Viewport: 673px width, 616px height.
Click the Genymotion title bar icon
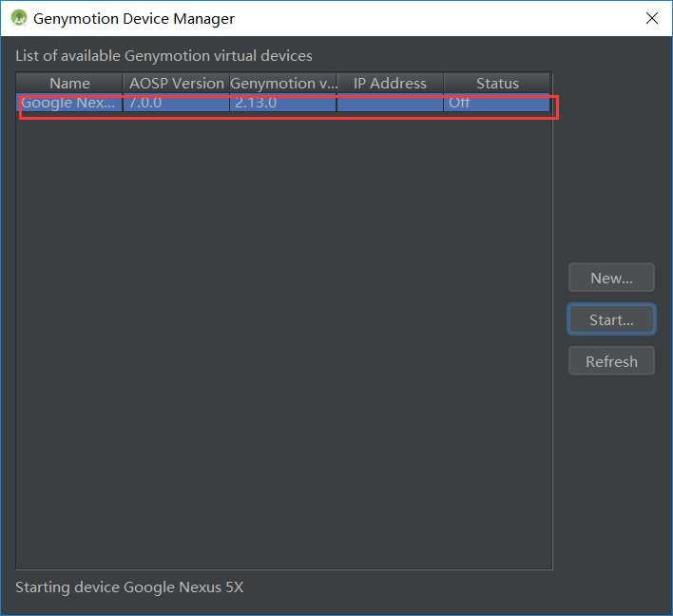point(19,18)
